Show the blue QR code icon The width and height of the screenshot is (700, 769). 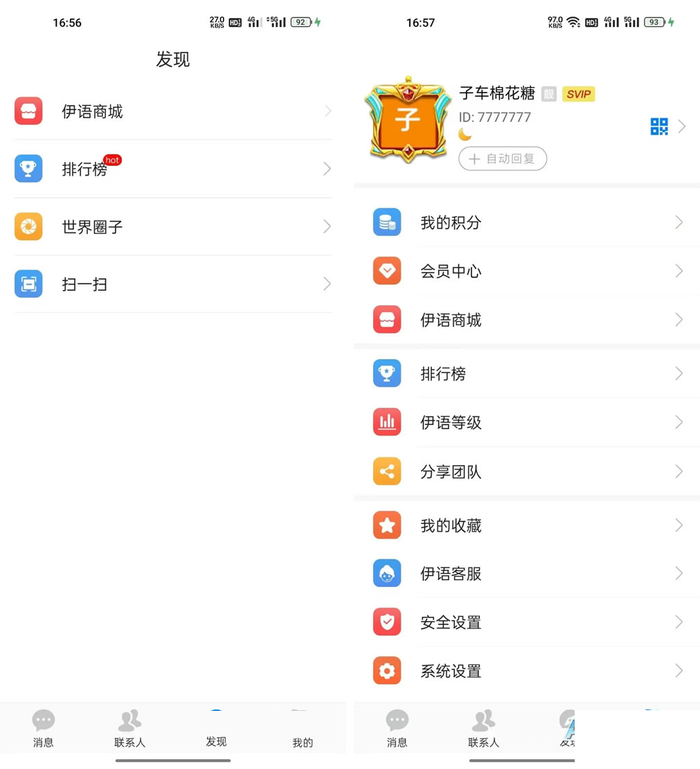tap(658, 127)
